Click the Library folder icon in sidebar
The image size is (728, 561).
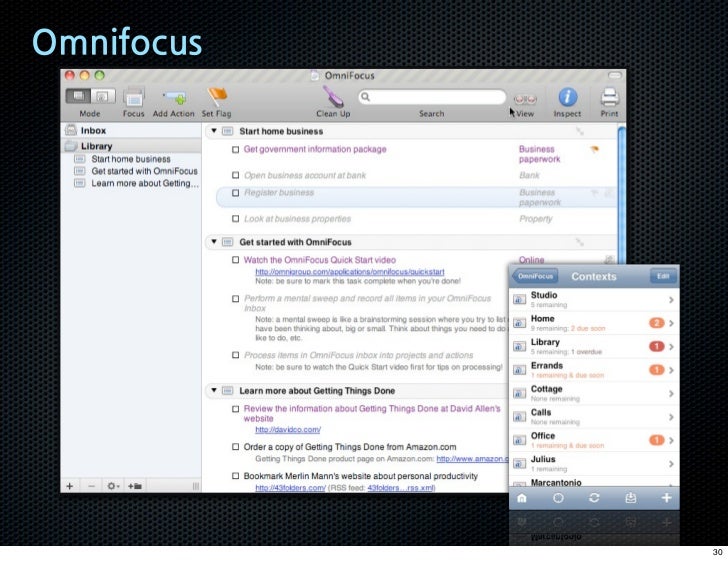[x=71, y=146]
